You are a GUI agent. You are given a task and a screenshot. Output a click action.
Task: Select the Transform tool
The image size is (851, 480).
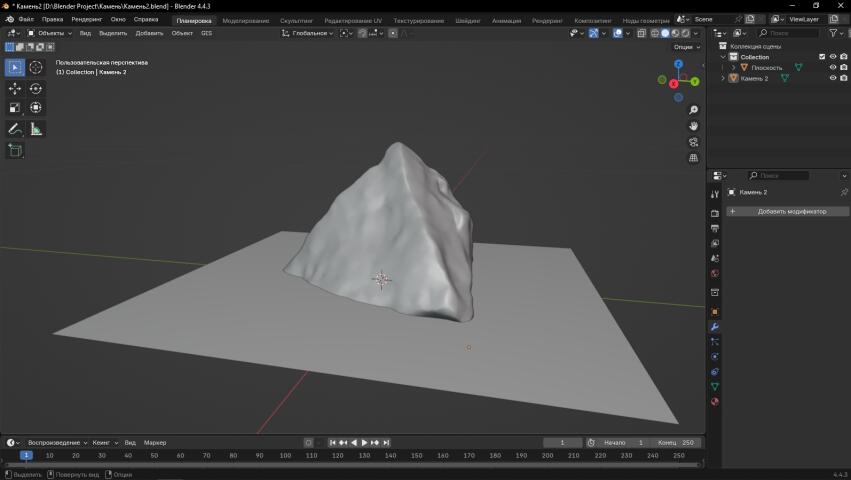click(36, 108)
